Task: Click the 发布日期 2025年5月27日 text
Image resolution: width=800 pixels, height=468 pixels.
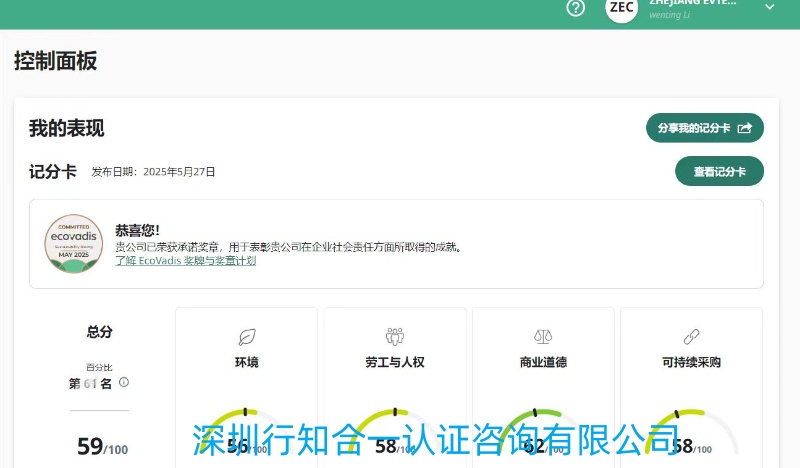Action: 153,172
